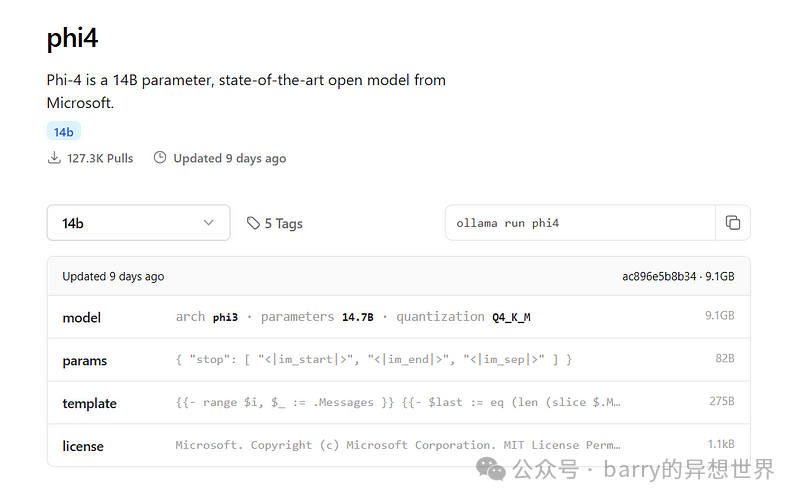
Task: Click the stop tokens params text
Action: tap(373, 359)
